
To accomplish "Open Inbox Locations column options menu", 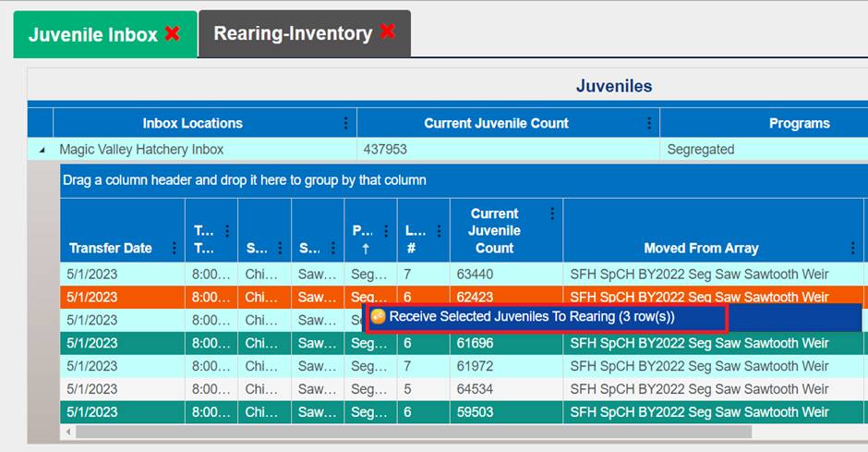I will point(345,123).
